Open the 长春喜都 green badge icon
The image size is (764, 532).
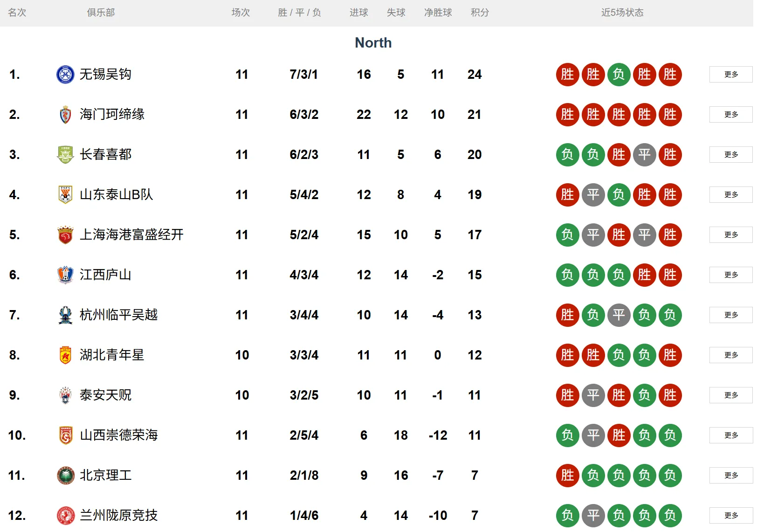tap(65, 155)
